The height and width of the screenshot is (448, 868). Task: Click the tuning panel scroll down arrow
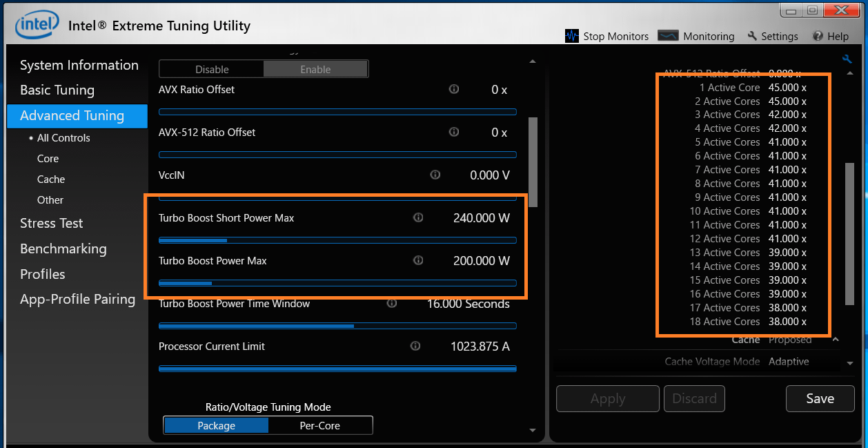(532, 430)
